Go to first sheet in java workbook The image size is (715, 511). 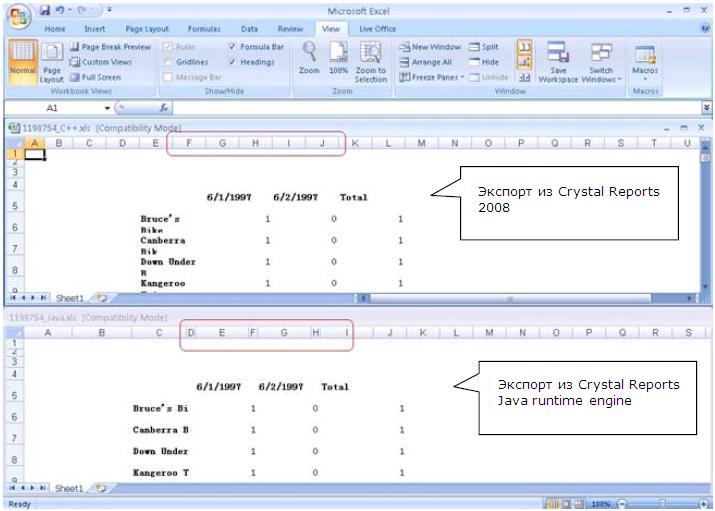(13, 488)
